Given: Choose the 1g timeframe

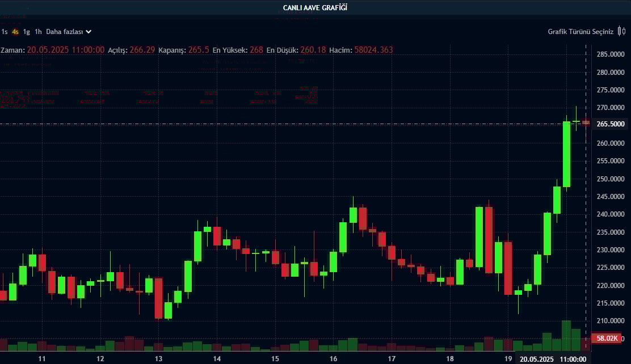Looking at the screenshot, I should (x=27, y=32).
